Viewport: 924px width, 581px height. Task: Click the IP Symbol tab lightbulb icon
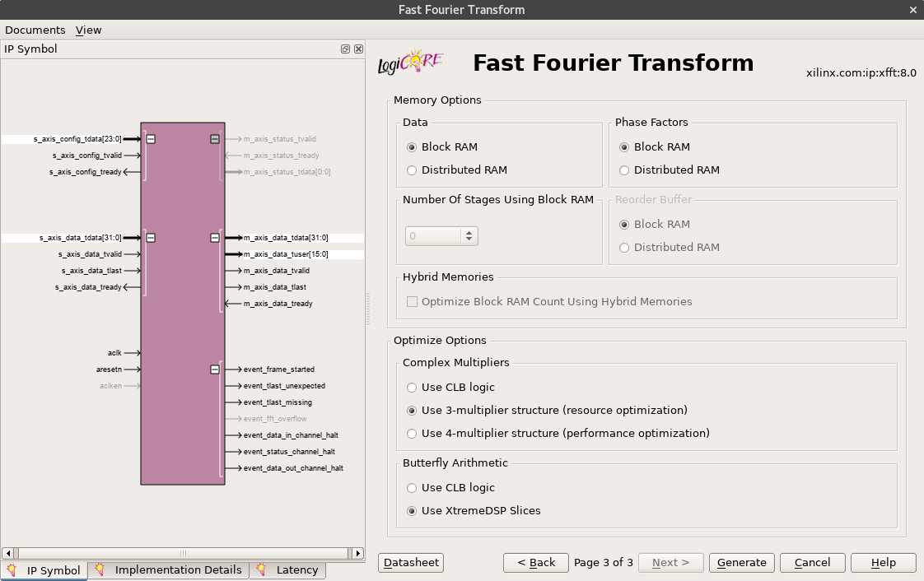pos(12,569)
